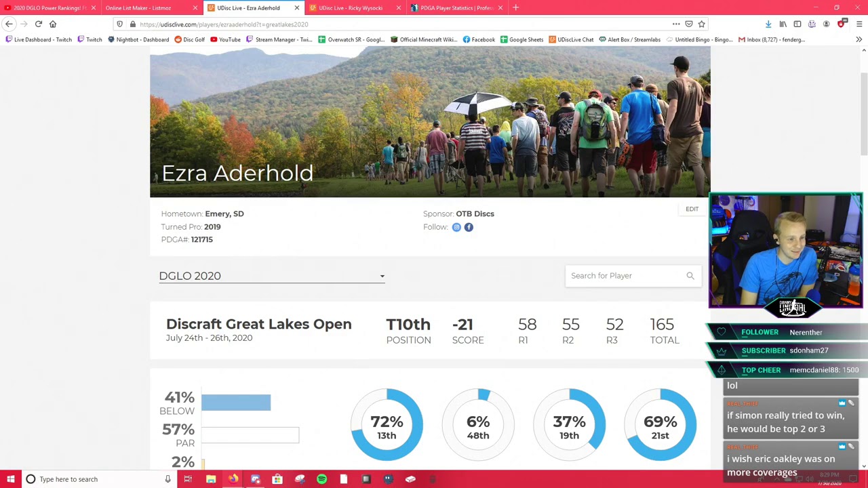Expand the DGLO 2020 event dropdown

272,276
